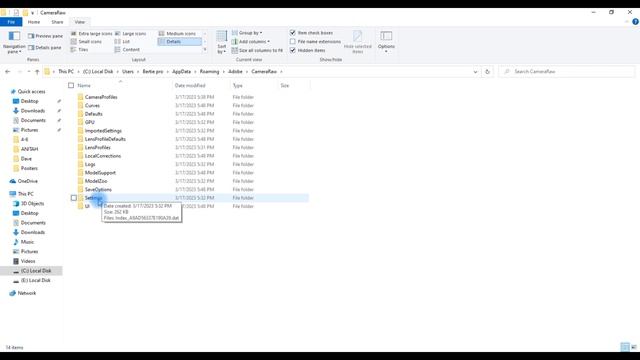640x360 pixels.
Task: Switch layout to Large icons
Action: coord(130,33)
